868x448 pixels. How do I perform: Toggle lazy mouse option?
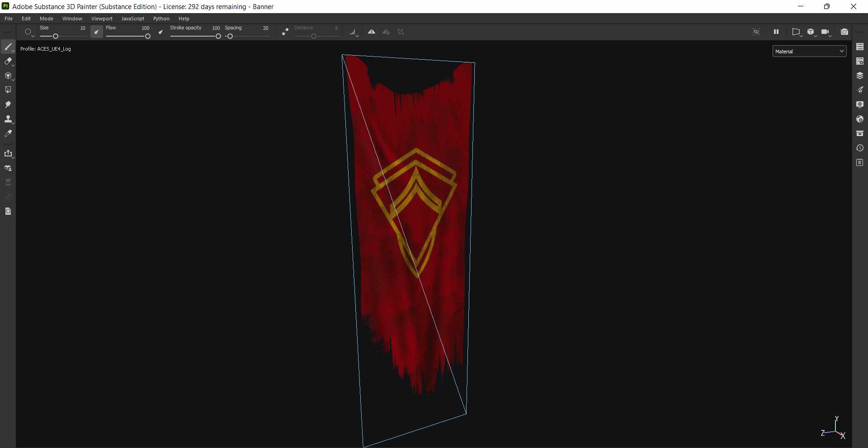click(285, 32)
